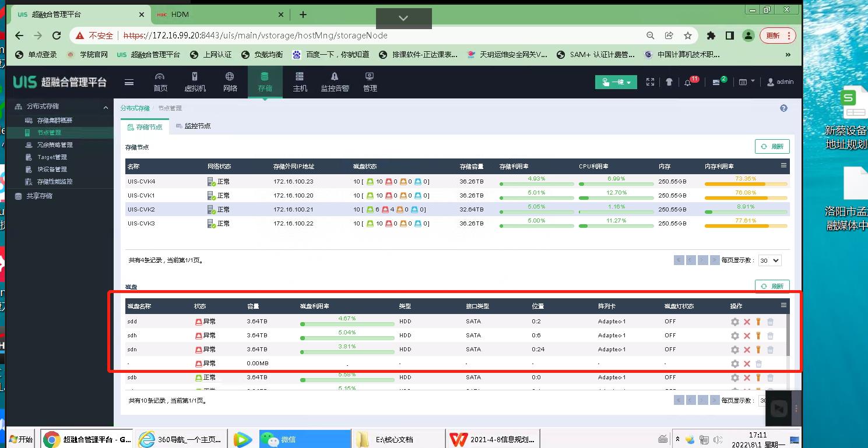
Task: Open the theme shirt icon in header
Action: pyautogui.click(x=669, y=82)
